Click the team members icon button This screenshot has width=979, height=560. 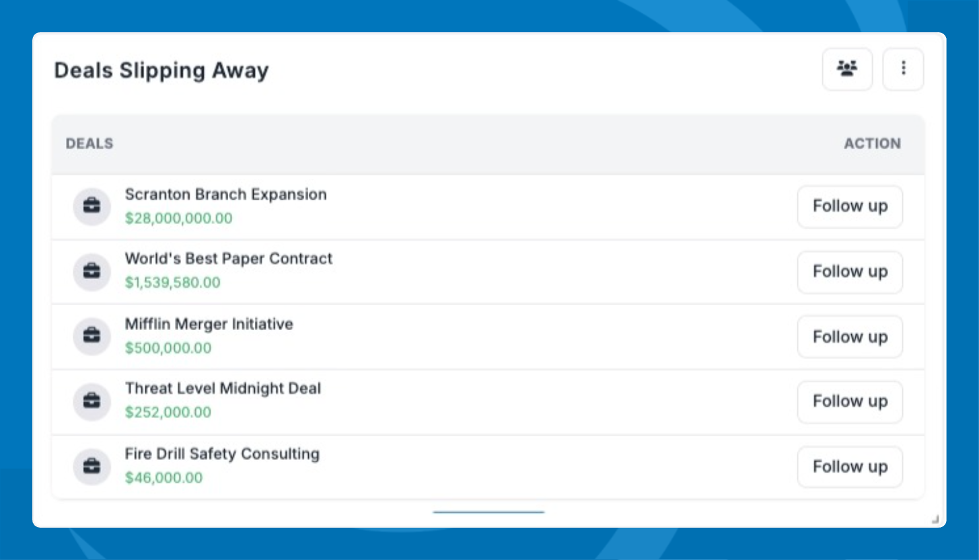pos(847,69)
